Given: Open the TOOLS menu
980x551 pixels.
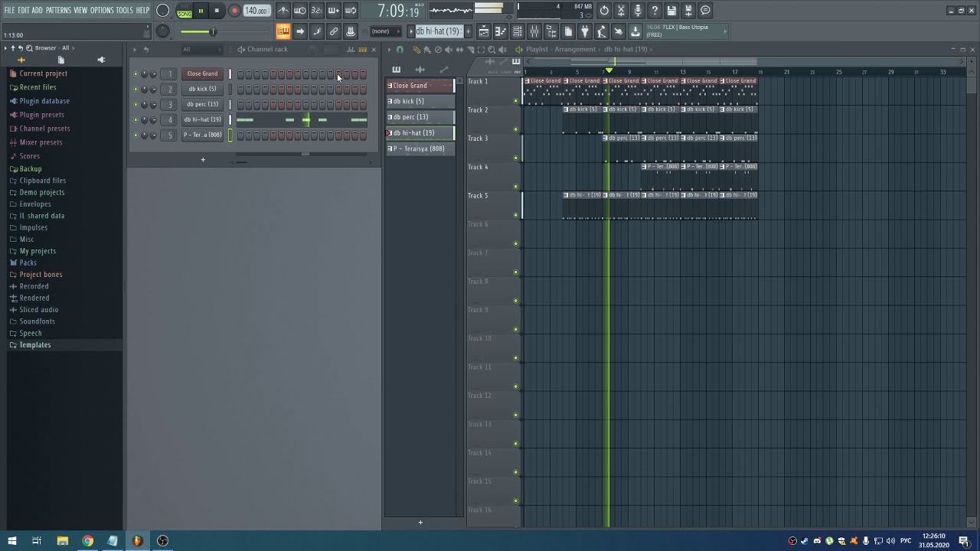Looking at the screenshot, I should [125, 10].
